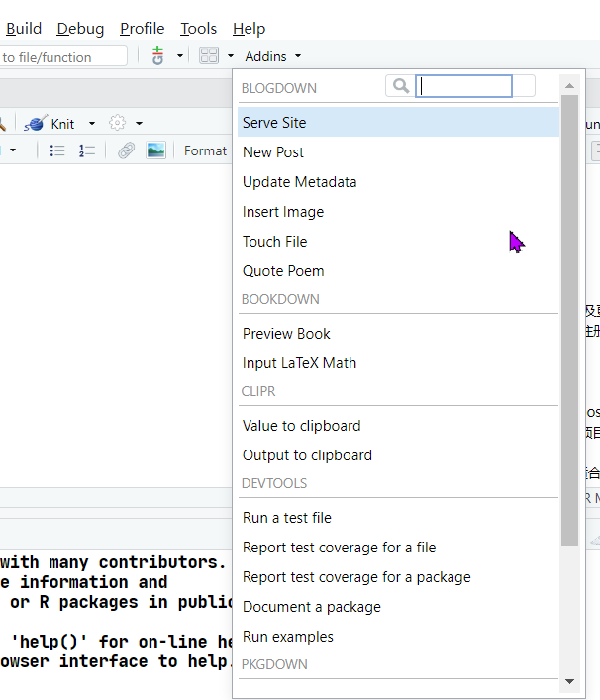Viewport: 600px width, 700px height.
Task: Click the Knit yarn ball icon
Action: click(36, 124)
